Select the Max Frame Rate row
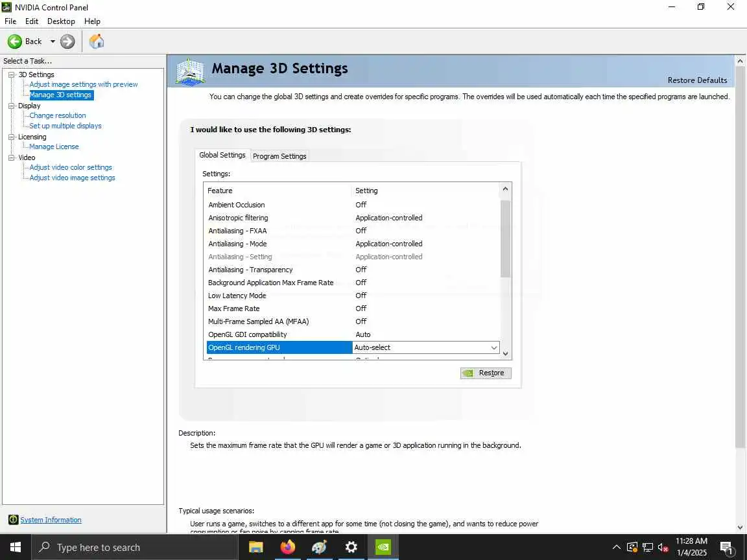This screenshot has width=747, height=560. (353, 309)
